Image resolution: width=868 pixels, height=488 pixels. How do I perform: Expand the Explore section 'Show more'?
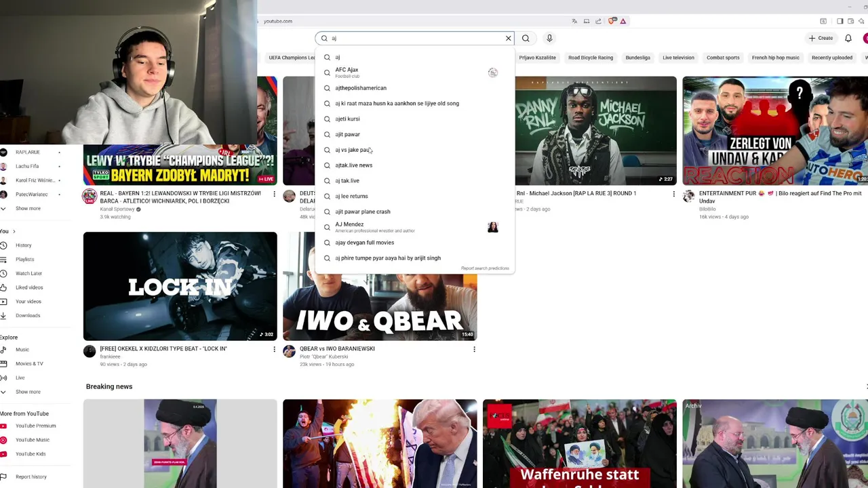coord(28,392)
